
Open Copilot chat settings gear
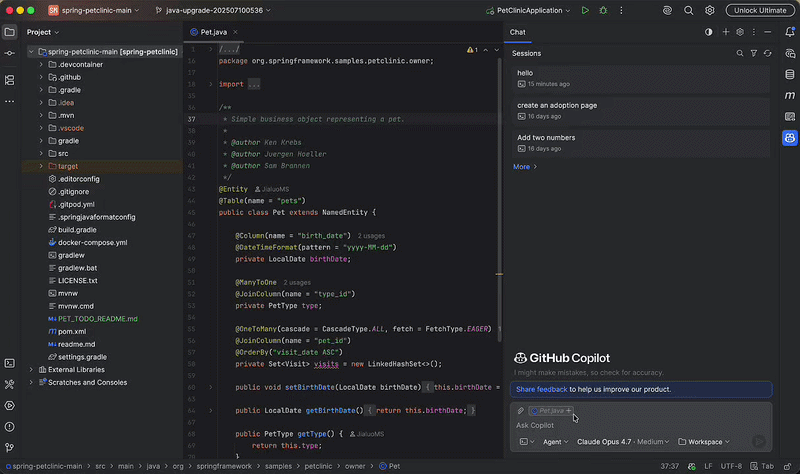pyautogui.click(x=740, y=32)
